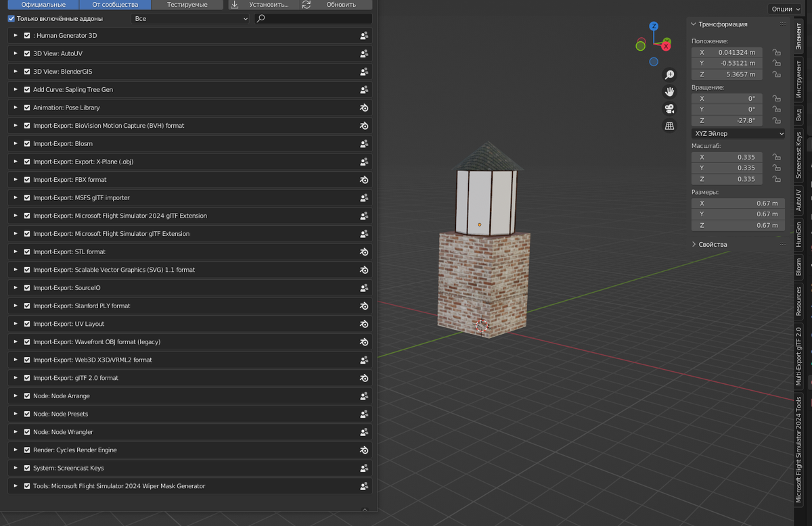The width and height of the screenshot is (812, 526).
Task: Click the refresh arrows icon beside Обновить
Action: click(307, 5)
